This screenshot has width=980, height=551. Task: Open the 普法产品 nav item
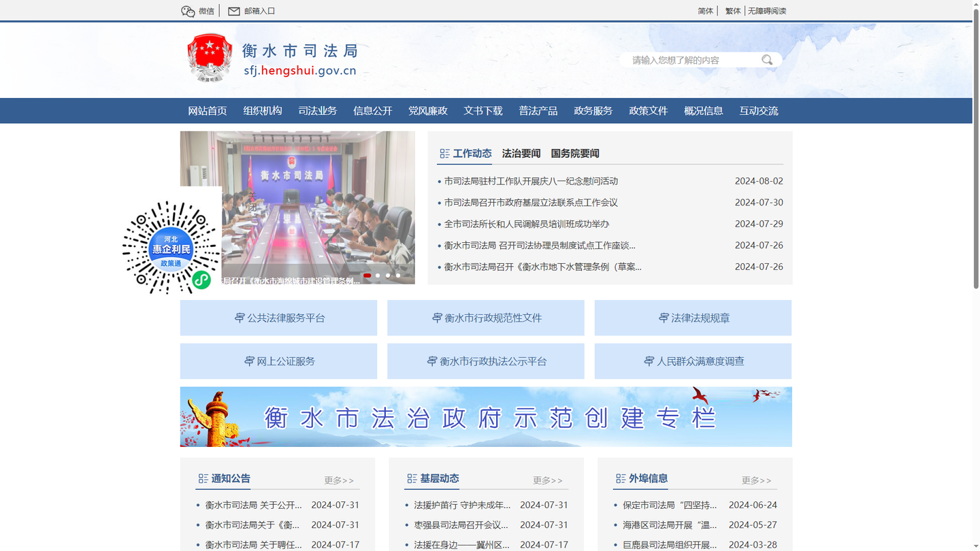538,111
